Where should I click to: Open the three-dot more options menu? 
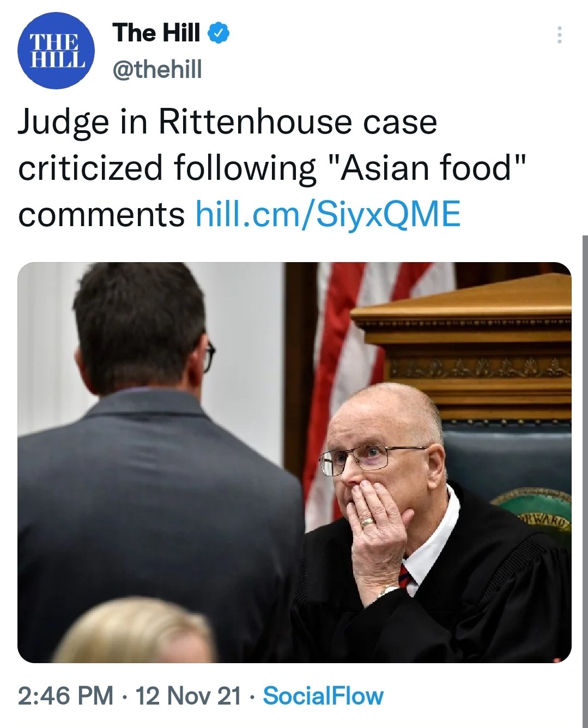click(x=559, y=35)
